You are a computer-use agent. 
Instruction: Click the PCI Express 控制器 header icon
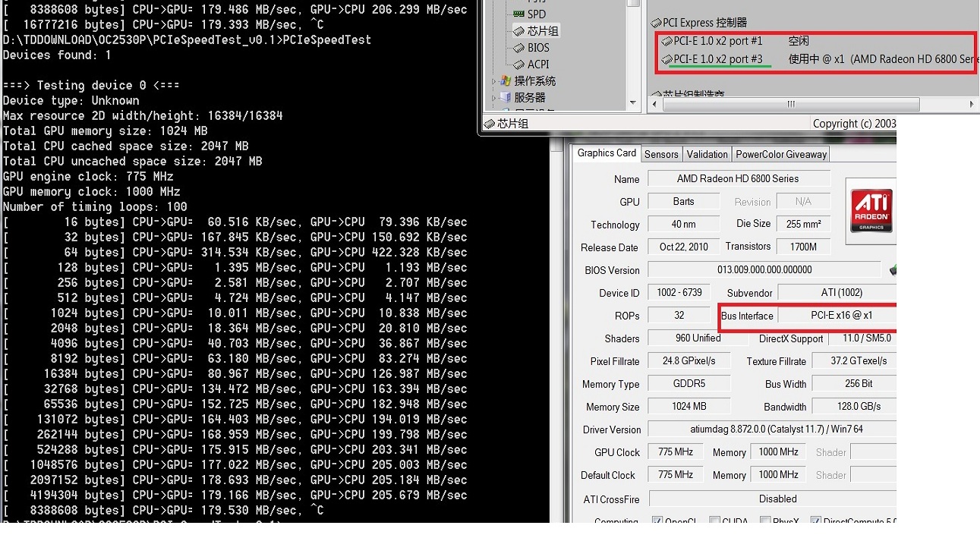tap(656, 23)
